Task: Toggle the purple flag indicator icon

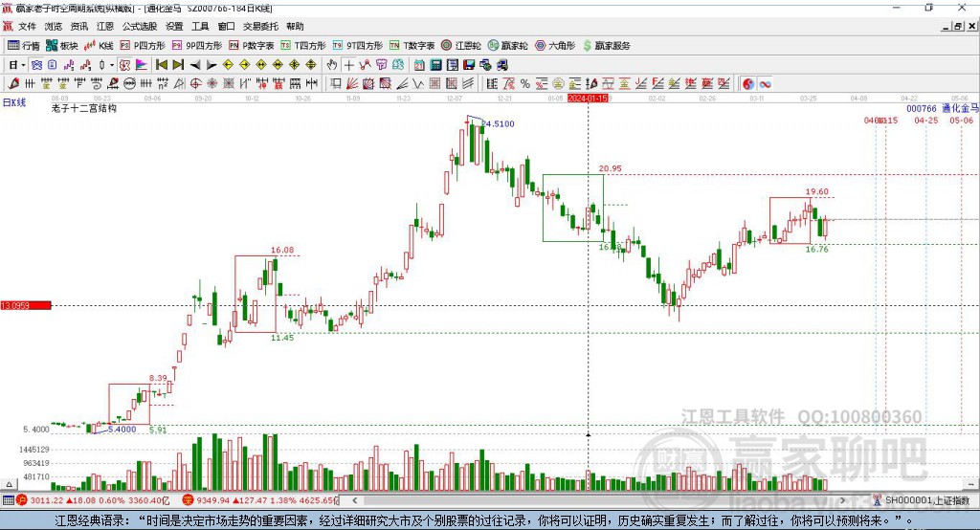Action: [x=142, y=64]
